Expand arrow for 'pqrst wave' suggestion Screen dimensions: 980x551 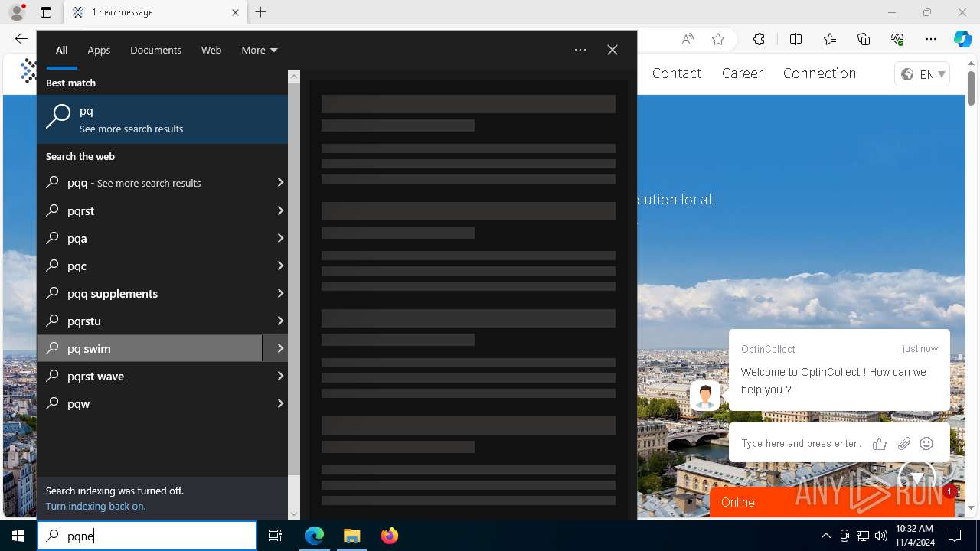[280, 376]
